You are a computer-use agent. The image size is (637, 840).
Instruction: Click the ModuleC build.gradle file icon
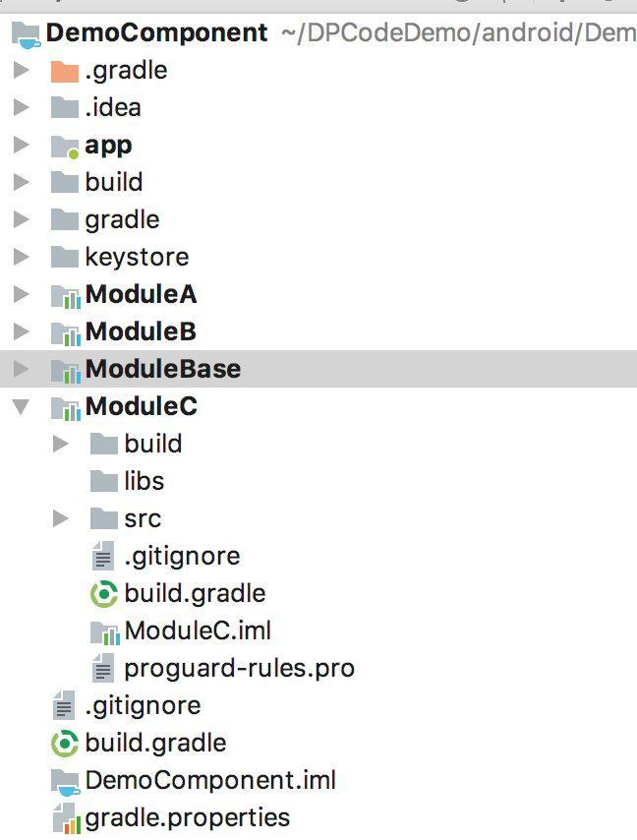click(x=103, y=594)
